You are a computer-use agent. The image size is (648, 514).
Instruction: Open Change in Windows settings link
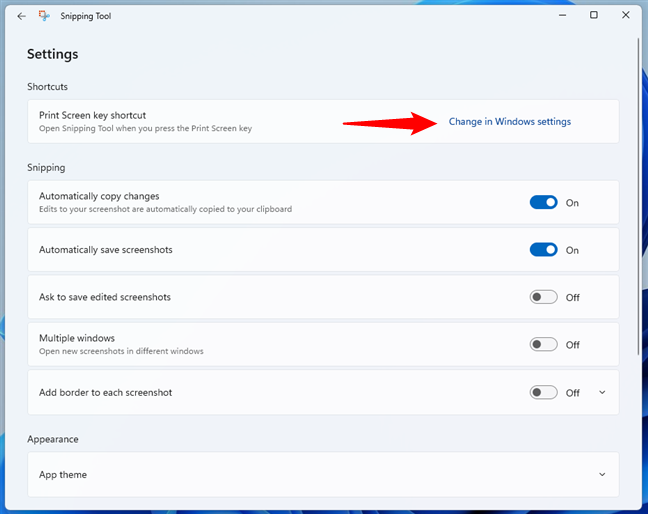510,121
